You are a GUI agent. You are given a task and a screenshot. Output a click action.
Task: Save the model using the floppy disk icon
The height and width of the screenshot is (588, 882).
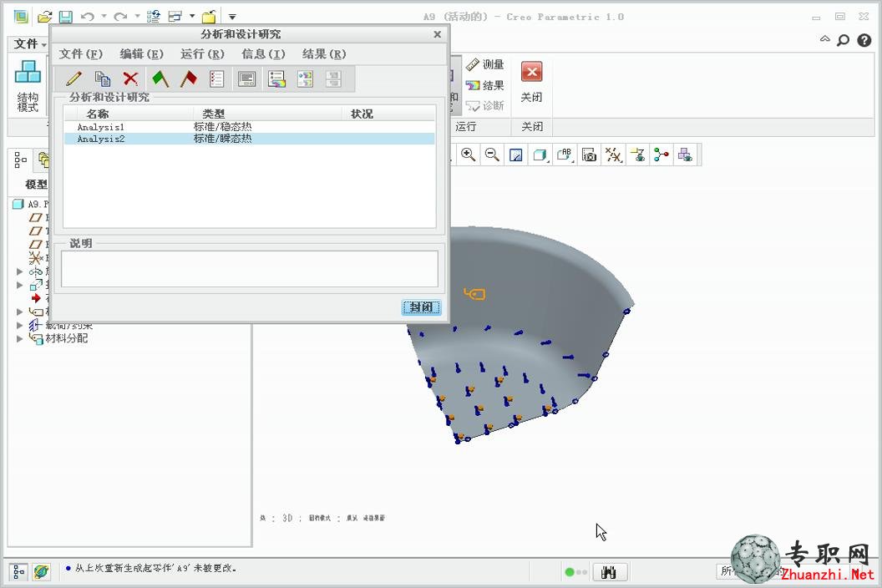[66, 17]
